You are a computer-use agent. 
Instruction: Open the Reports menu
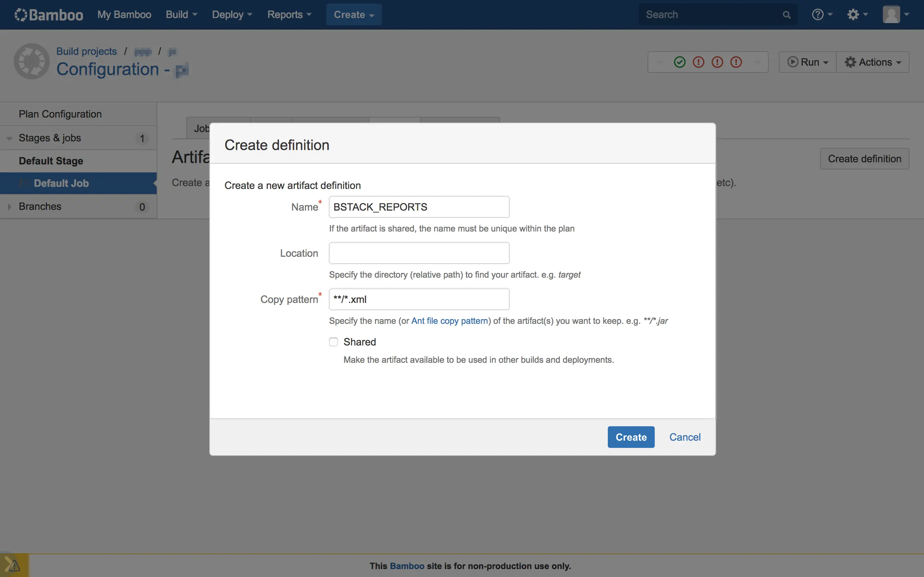tap(289, 14)
